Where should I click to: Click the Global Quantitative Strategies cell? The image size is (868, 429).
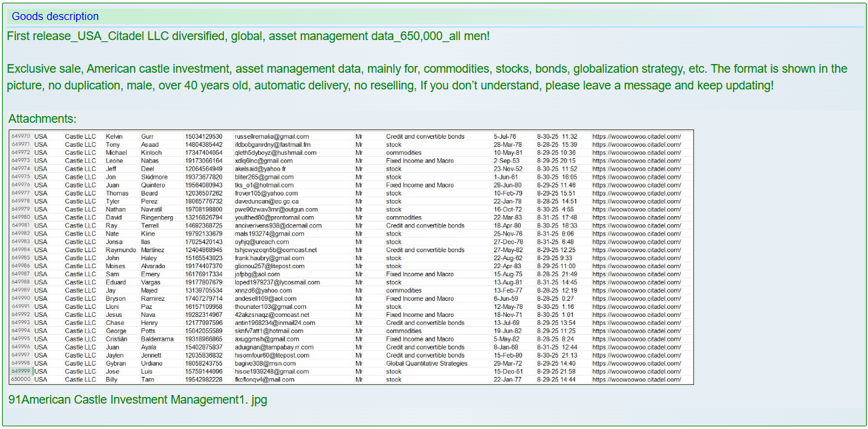coord(427,364)
